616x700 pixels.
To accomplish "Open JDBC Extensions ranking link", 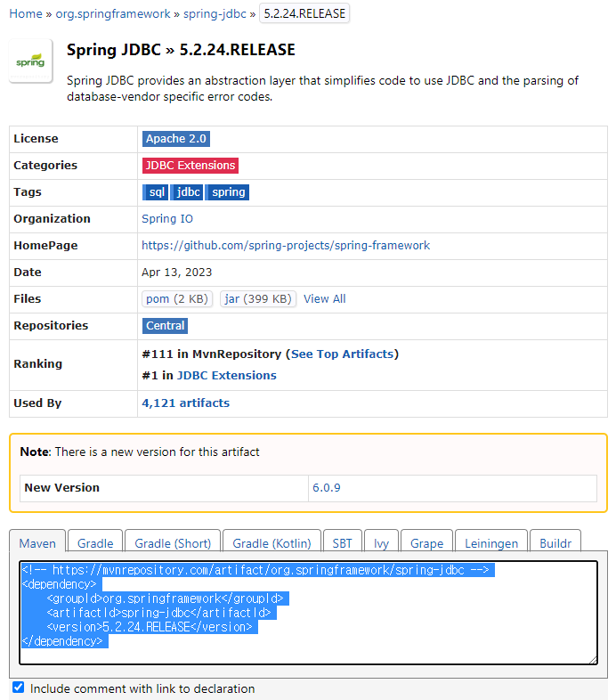I will (227, 376).
